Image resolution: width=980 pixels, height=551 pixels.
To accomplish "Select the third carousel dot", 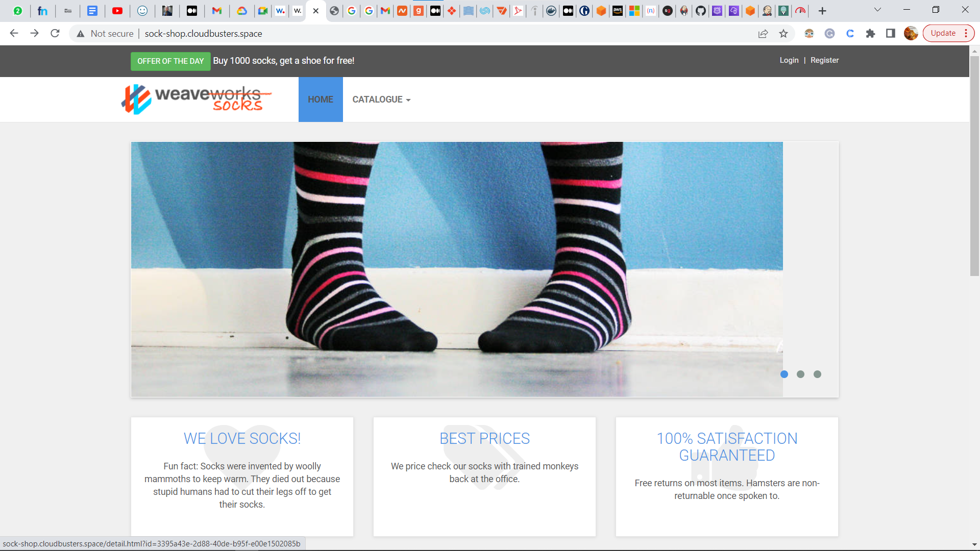I will click(817, 374).
